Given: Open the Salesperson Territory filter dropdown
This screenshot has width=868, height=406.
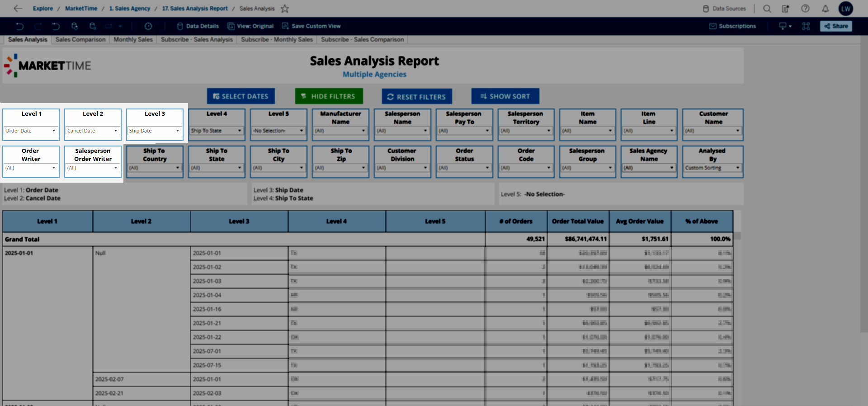Looking at the screenshot, I should [x=526, y=131].
